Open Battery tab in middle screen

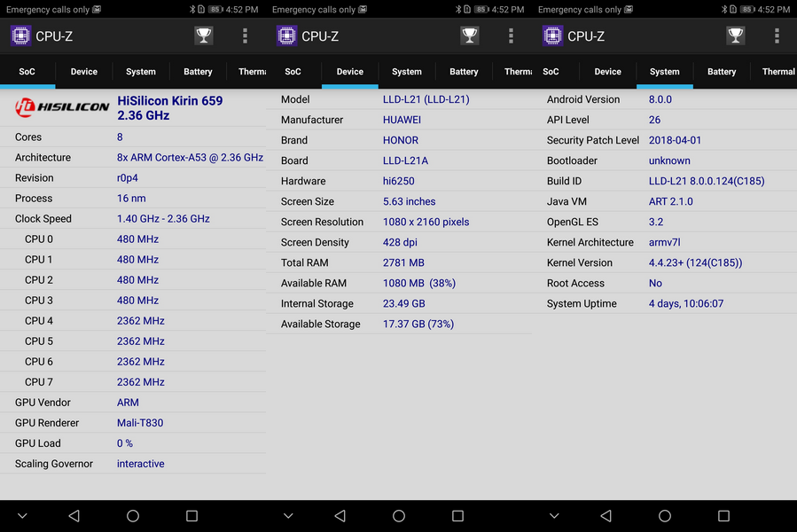point(464,72)
